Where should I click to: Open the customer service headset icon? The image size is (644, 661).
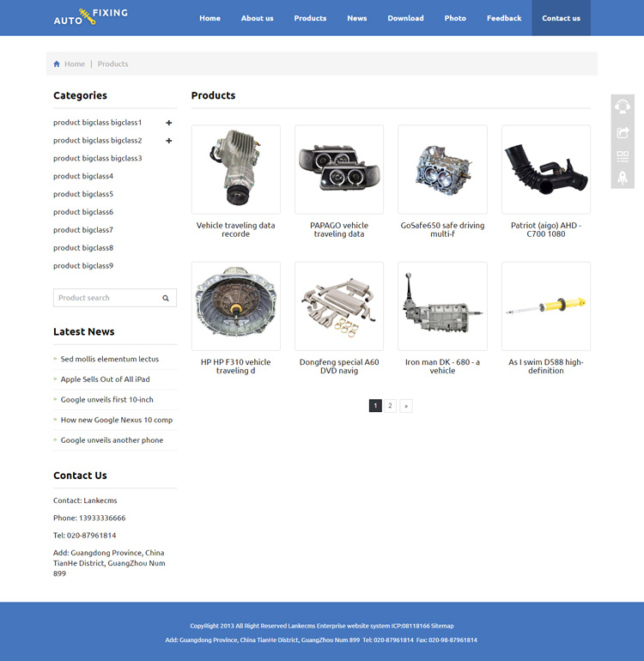623,106
